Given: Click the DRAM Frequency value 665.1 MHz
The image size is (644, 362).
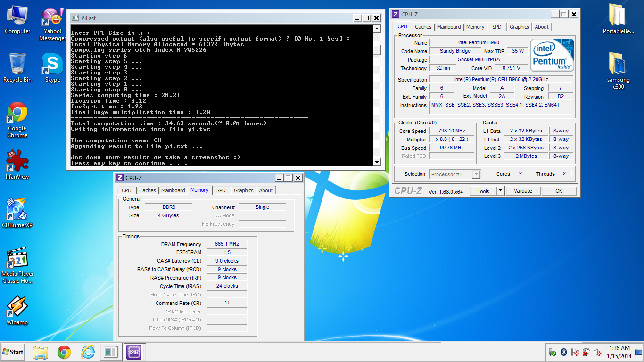Looking at the screenshot, I should 227,244.
